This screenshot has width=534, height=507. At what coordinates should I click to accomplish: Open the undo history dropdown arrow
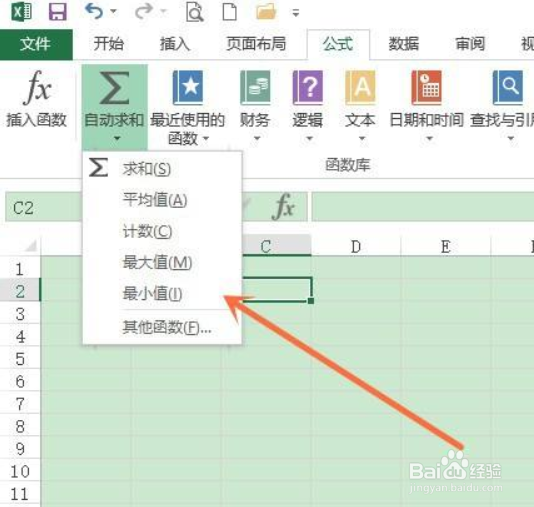coord(113,12)
